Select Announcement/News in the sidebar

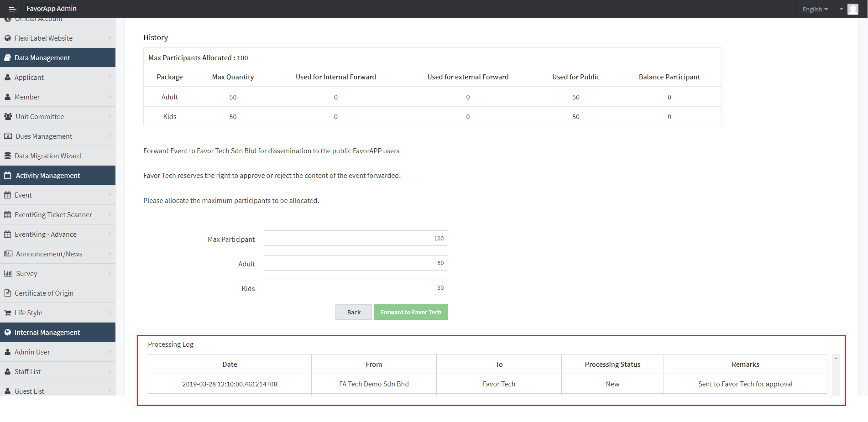pos(49,254)
